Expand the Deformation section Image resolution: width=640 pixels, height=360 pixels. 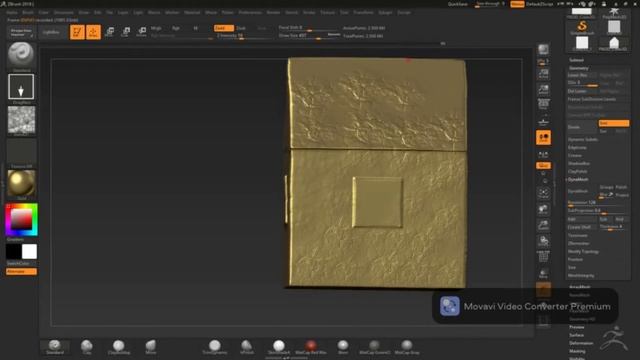(581, 343)
